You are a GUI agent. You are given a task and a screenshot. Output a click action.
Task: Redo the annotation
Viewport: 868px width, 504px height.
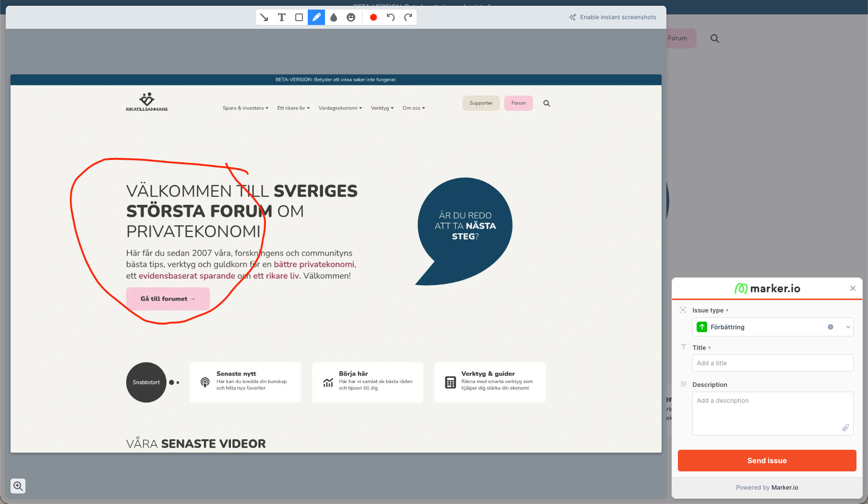tap(408, 17)
